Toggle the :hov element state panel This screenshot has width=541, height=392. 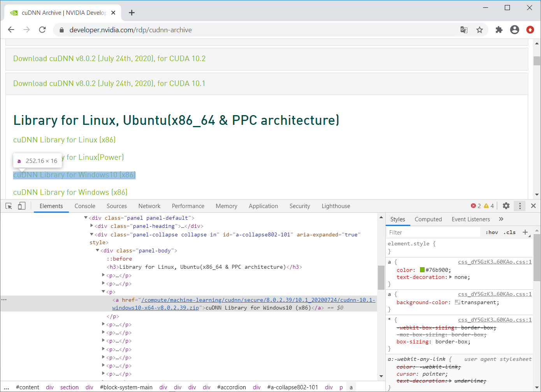point(492,232)
